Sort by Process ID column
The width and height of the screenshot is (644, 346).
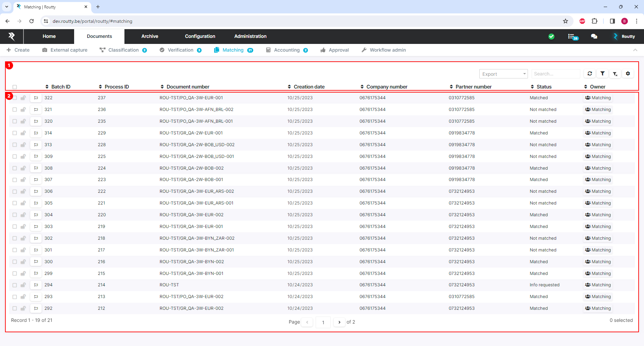pos(114,87)
